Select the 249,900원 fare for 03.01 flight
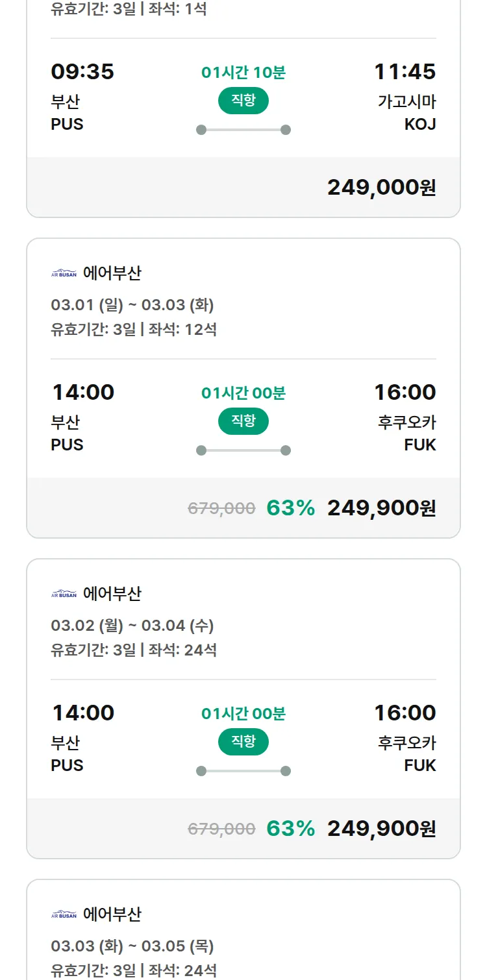Image resolution: width=487 pixels, height=980 pixels. pyautogui.click(x=381, y=508)
